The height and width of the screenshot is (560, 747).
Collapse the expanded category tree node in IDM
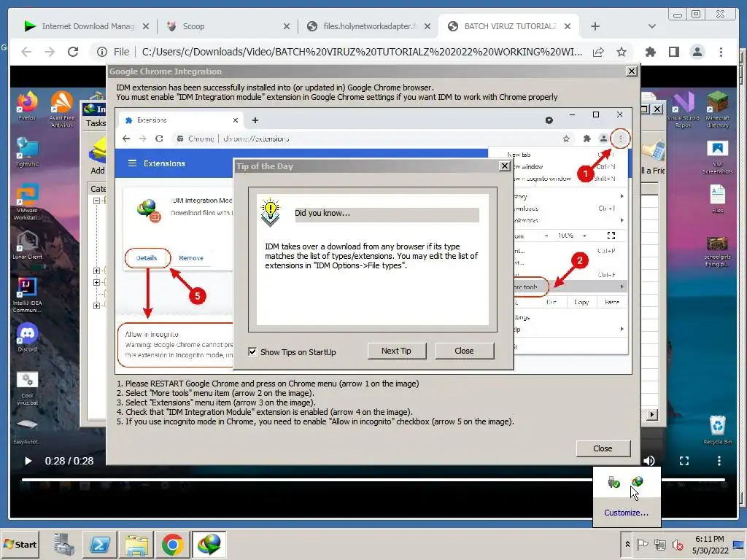tap(97, 201)
